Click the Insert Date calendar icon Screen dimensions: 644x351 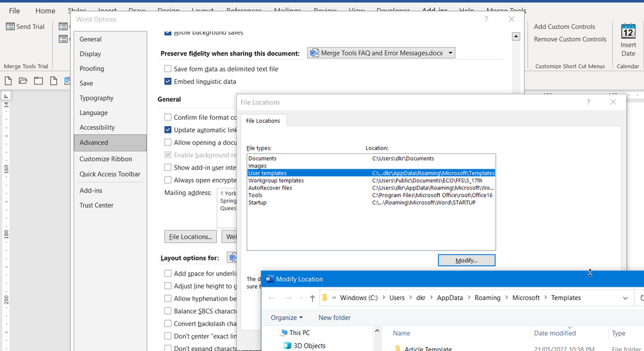(628, 31)
